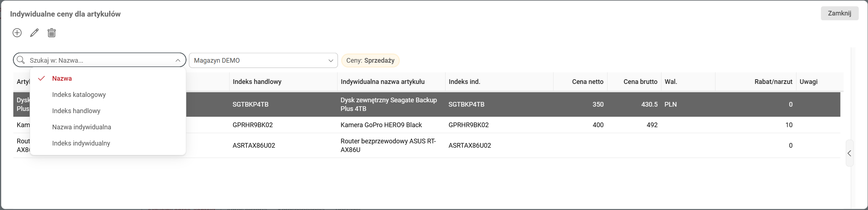Image resolution: width=868 pixels, height=210 pixels.
Task: Select the Kamera GoPro HERO9 Black row
Action: click(381, 125)
